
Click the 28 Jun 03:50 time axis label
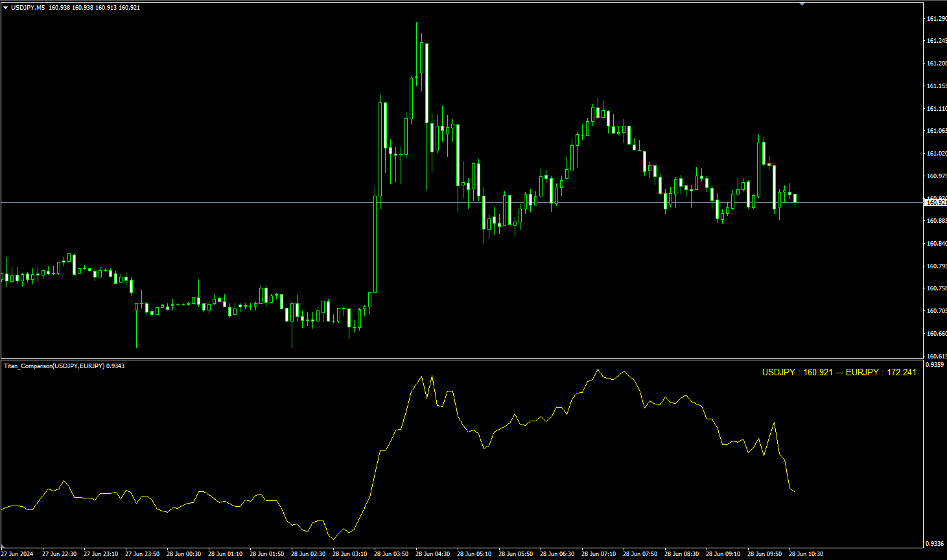click(392, 554)
